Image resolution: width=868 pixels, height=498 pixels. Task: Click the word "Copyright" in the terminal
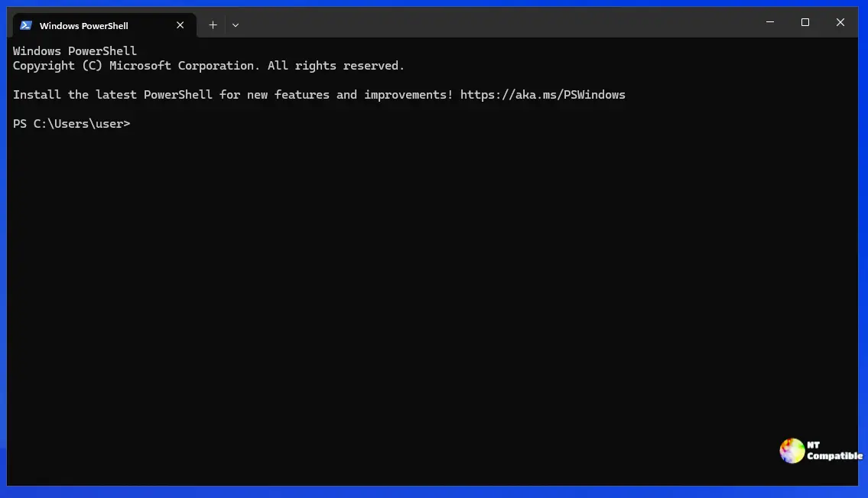click(x=44, y=66)
